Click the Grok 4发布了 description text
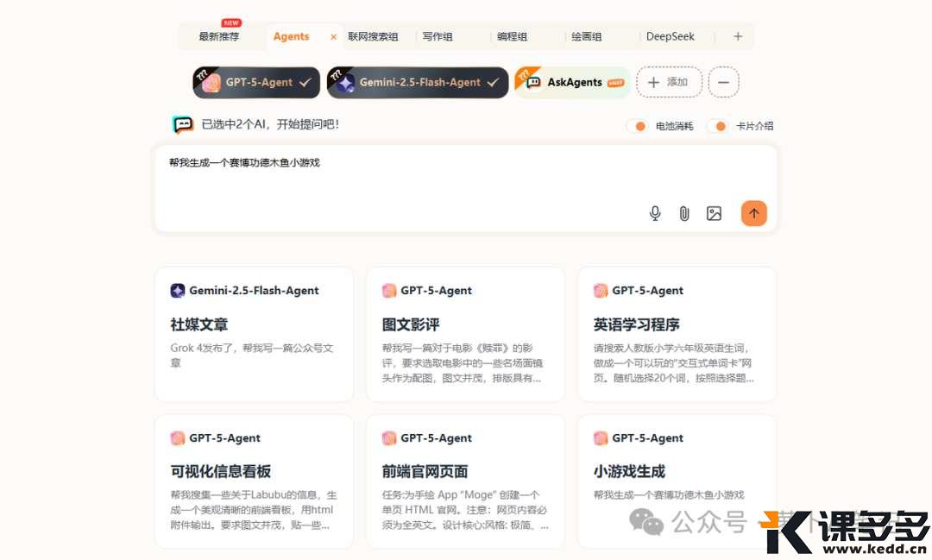The height and width of the screenshot is (560, 932). 252,356
